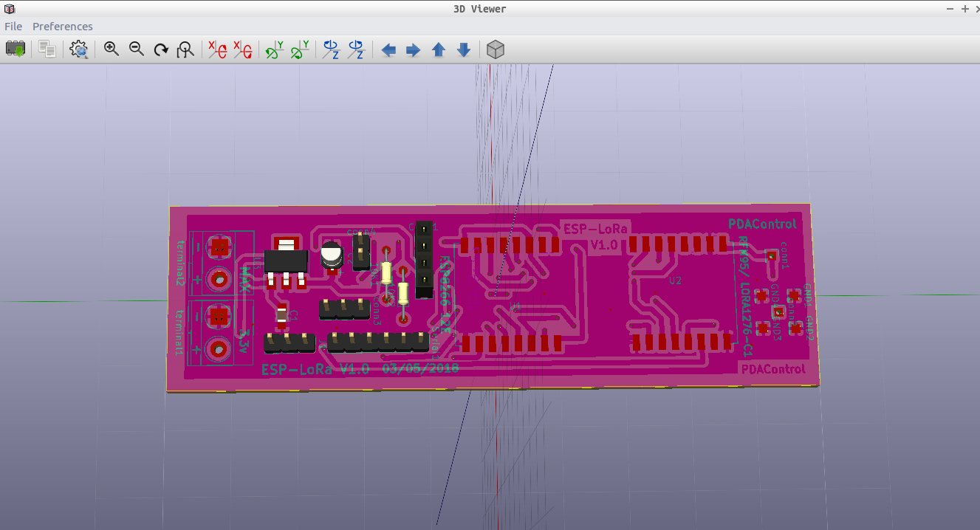Click the "U2" reference label on the board
The width and height of the screenshot is (980, 530).
(x=675, y=281)
